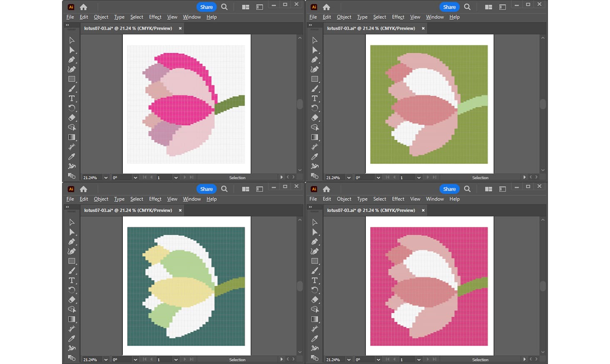This screenshot has height=364, width=610.
Task: Select the Paintbrush tool in the magenta-background artwork window
Action: click(x=315, y=271)
